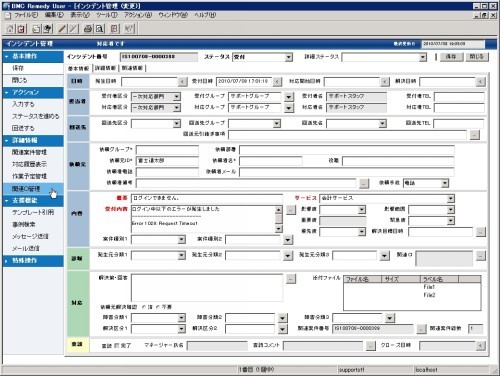Click ellipsis button beside 受付内容 text box
This screenshot has height=376, width=500.
click(291, 210)
